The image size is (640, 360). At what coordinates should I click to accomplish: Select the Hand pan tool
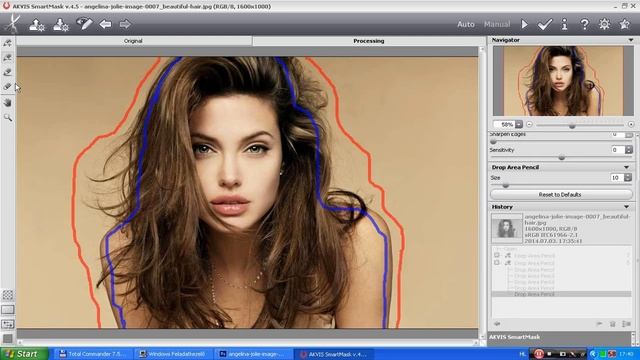7,102
